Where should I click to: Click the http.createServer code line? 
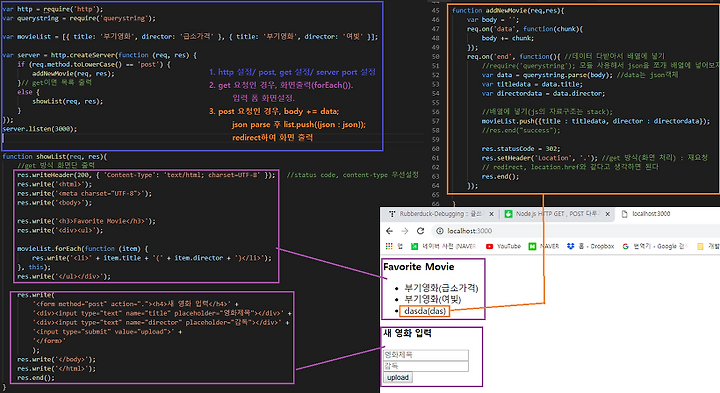pyautogui.click(x=100, y=55)
